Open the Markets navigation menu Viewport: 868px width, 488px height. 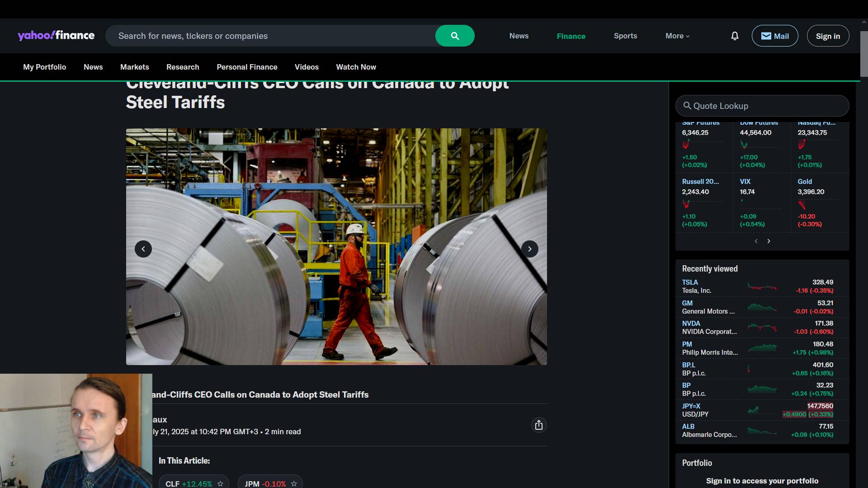click(134, 67)
